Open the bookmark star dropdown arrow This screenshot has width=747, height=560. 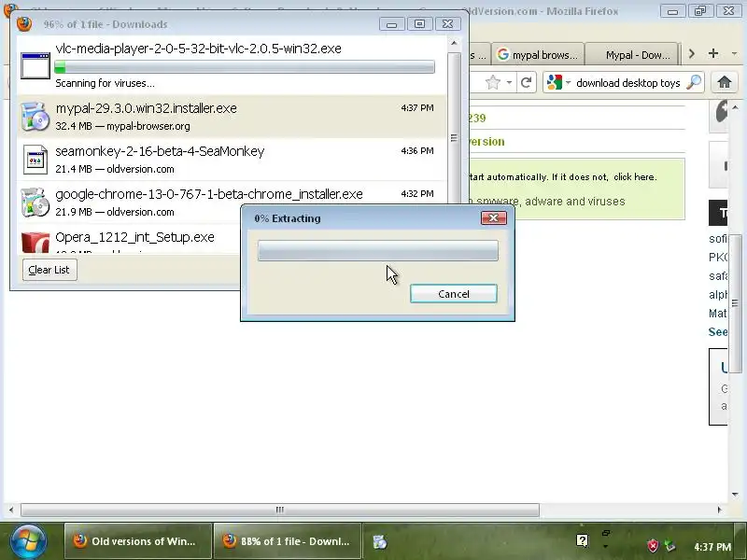[x=509, y=82]
